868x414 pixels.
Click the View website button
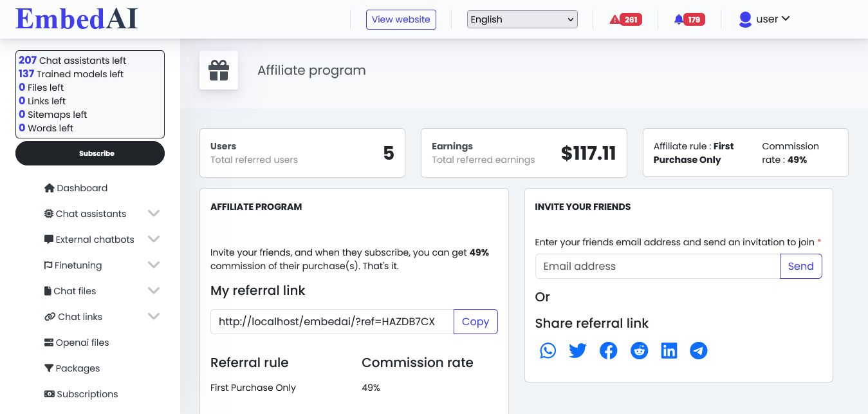point(401,19)
